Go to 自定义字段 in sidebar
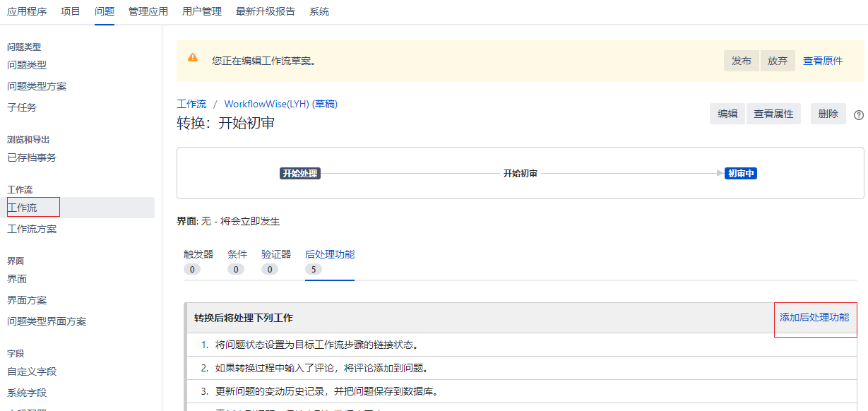The height and width of the screenshot is (411, 868). point(32,371)
